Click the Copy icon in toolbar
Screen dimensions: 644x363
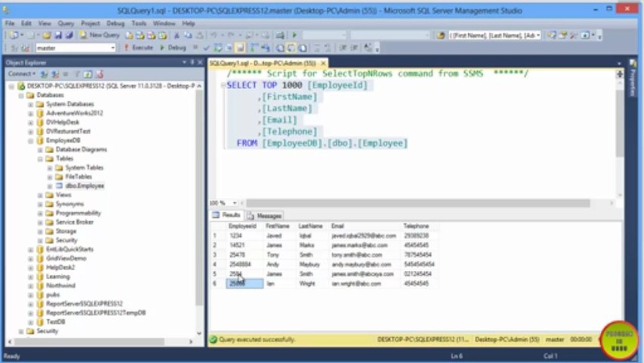click(187, 35)
